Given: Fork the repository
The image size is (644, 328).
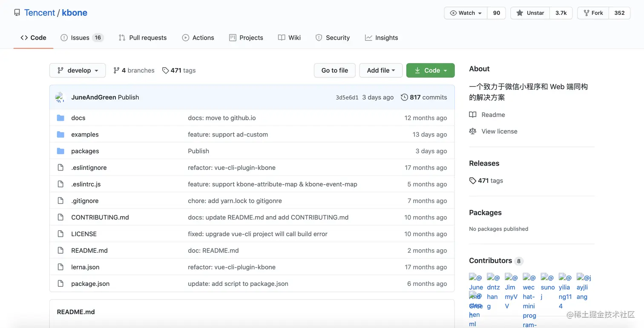Looking at the screenshot, I should (593, 13).
